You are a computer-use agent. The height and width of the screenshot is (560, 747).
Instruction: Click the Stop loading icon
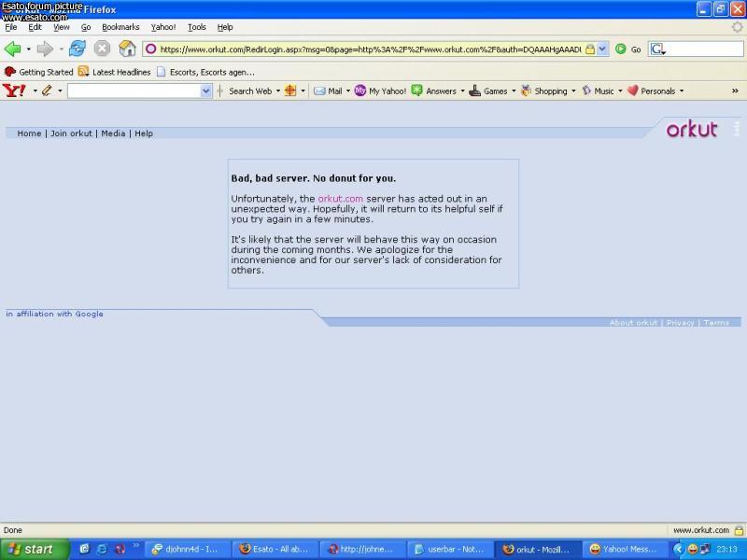103,49
